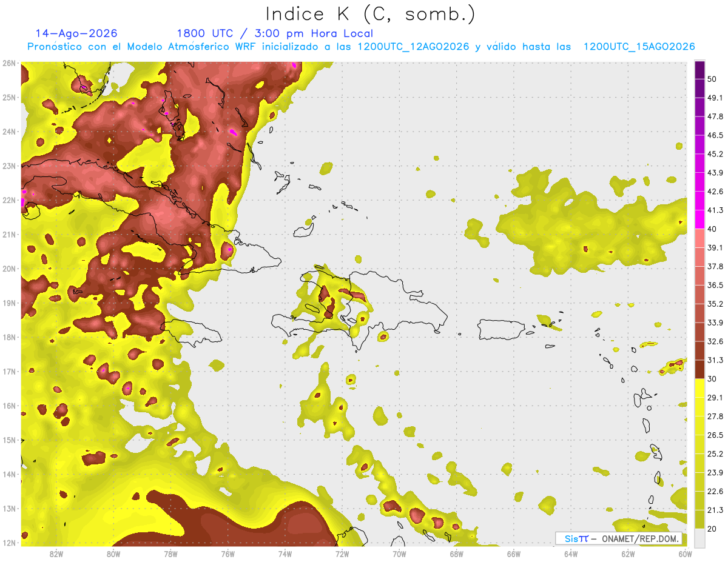Click the 64W longitude label
Viewport: 728px width, 562px height.
[x=571, y=554]
